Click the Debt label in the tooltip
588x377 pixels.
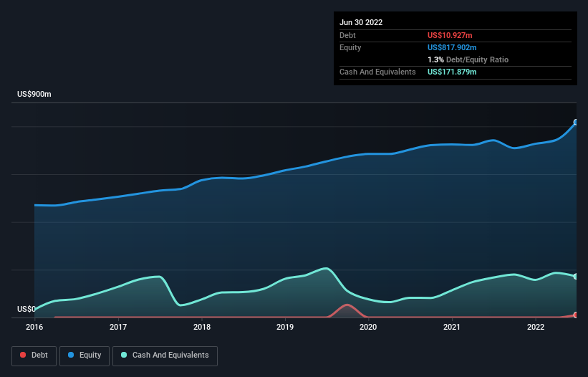[347, 35]
